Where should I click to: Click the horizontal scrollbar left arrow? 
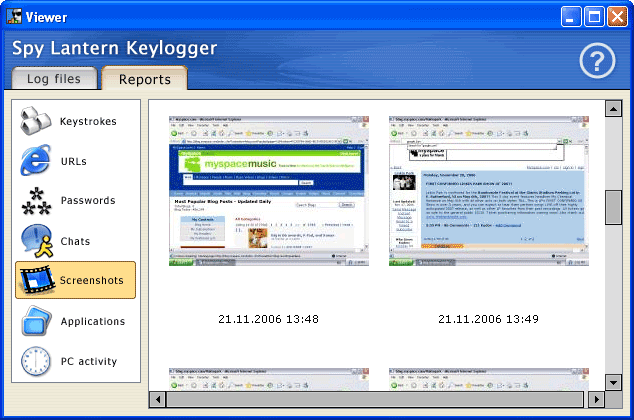[x=158, y=399]
